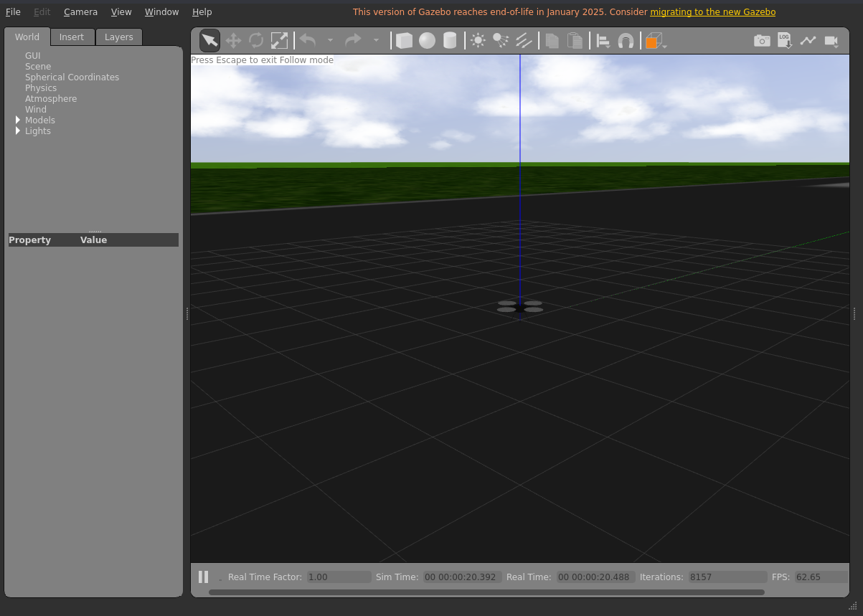This screenshot has width=863, height=616.
Task: Click the scale mode tool
Action: pyautogui.click(x=279, y=41)
